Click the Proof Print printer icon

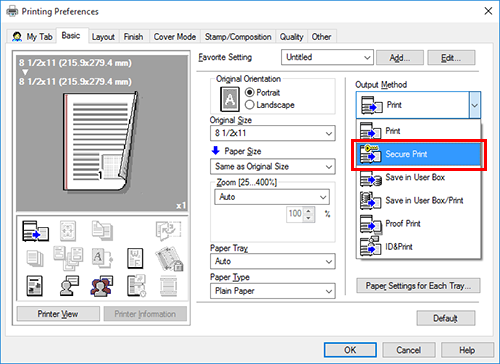tap(370, 224)
